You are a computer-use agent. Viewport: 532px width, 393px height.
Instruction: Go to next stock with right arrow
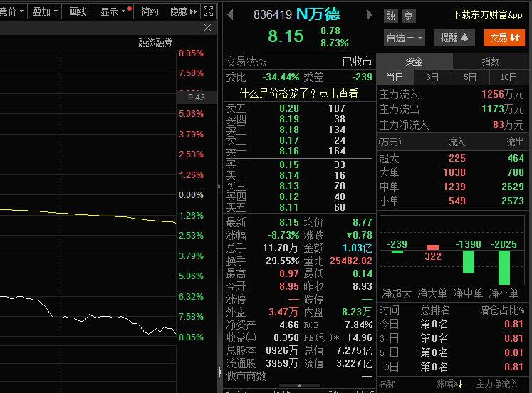coord(370,14)
